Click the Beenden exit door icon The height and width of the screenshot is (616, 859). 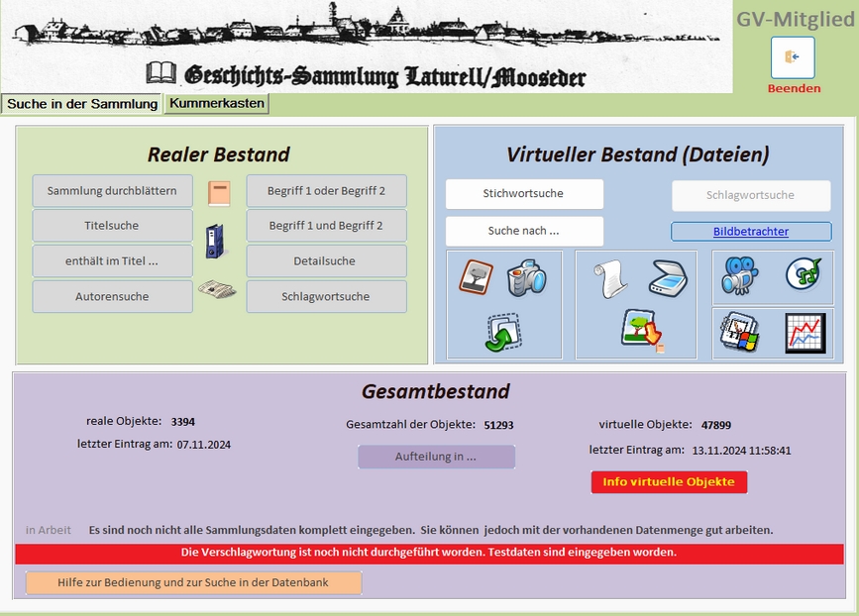(x=793, y=58)
